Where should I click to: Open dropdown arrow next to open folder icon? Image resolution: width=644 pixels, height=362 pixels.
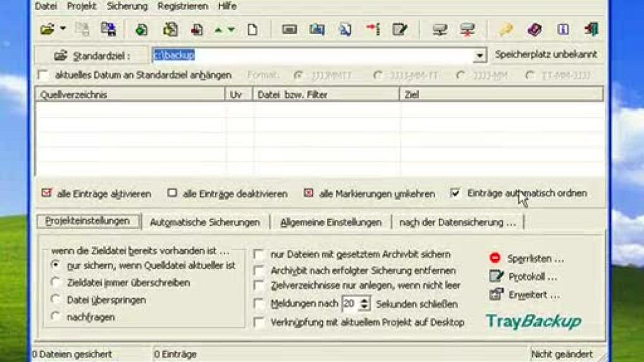point(63,29)
